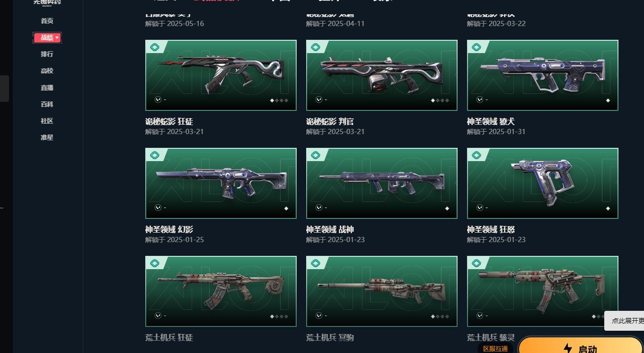Screen dimensions: 644x353
Task: Click the green badge on 诡秘蛇影 判官 card
Action: pos(315,47)
